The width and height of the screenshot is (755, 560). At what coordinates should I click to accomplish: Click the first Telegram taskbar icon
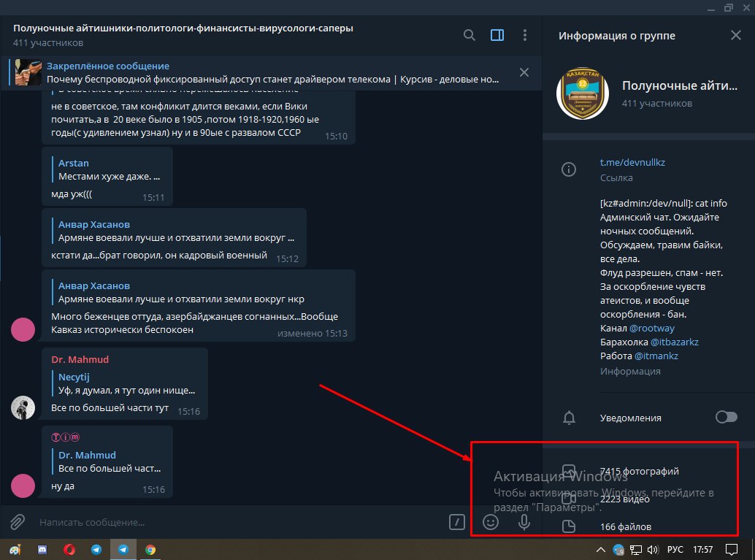(x=96, y=549)
